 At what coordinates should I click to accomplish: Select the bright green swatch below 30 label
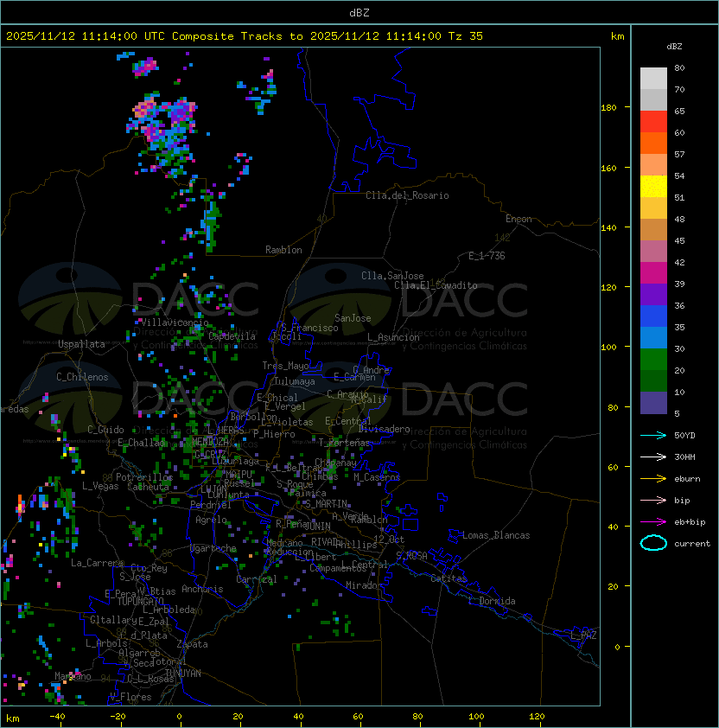point(653,360)
